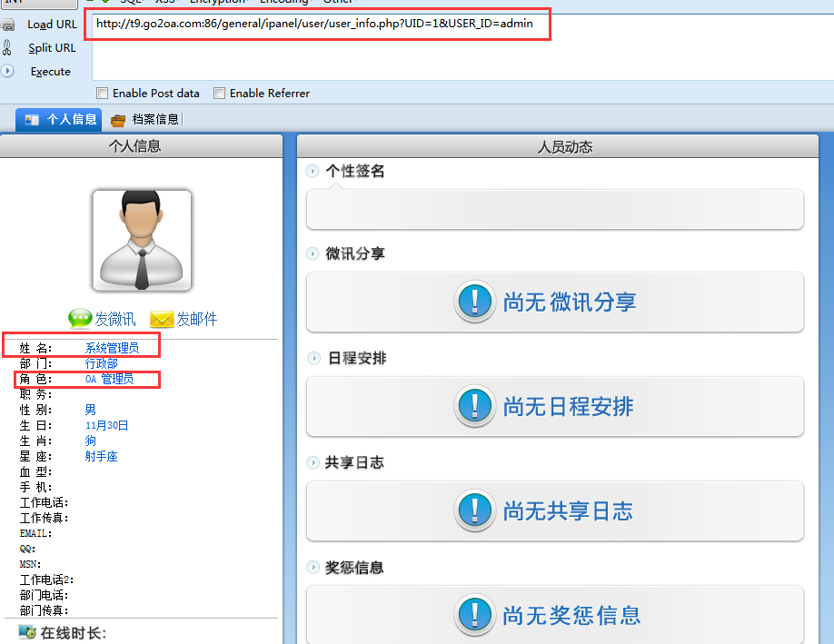Click the yellow 发邮件 envelope icon

coord(162,319)
